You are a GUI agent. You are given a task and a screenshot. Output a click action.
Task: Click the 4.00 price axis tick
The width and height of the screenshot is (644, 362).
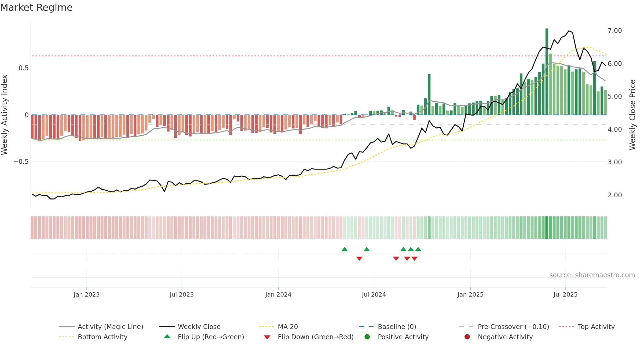point(615,129)
